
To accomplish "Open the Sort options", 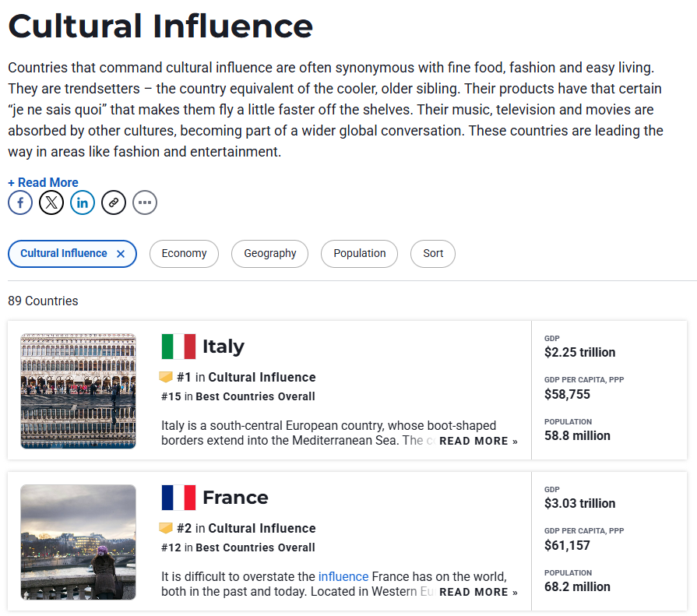I will coord(433,254).
